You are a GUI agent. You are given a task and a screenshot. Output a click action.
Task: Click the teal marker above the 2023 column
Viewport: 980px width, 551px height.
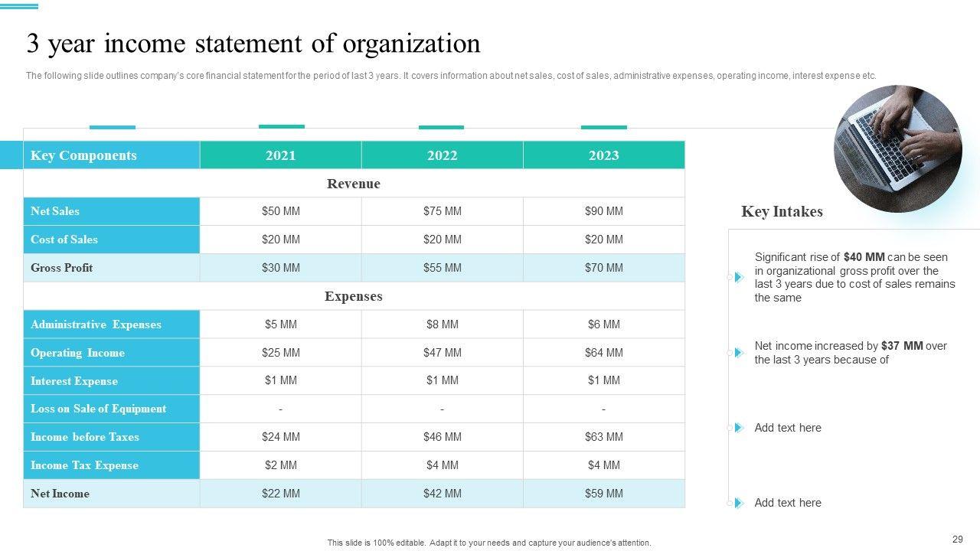tap(603, 127)
